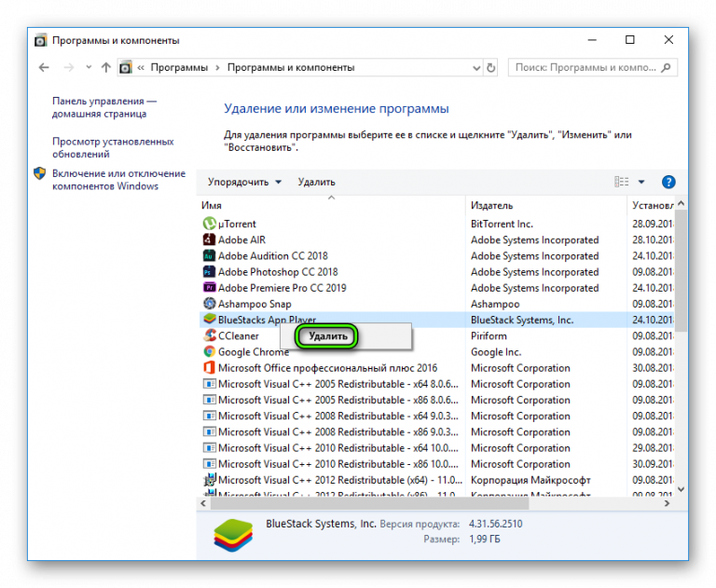Click icon of Visual C++ 2010 x86 entry

209,464
